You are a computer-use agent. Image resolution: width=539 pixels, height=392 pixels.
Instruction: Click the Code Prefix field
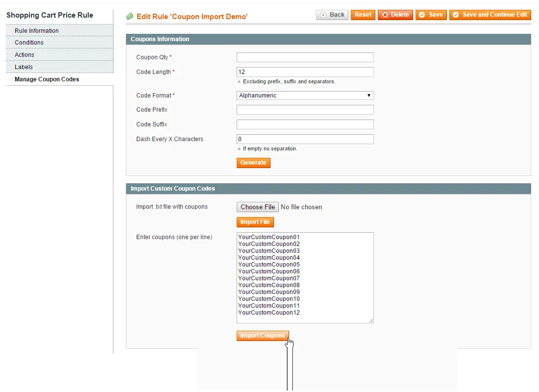(x=305, y=110)
